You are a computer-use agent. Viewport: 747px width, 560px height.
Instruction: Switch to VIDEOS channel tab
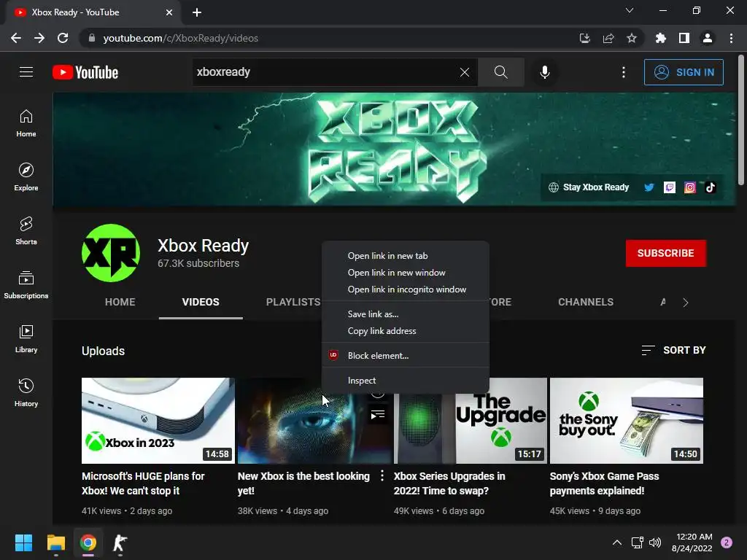coord(201,302)
